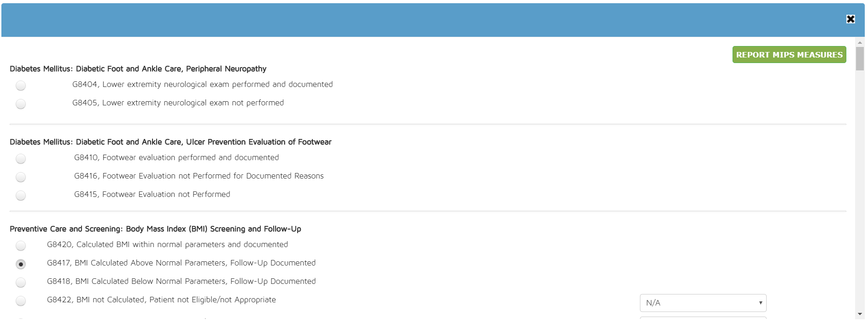Click the vertical scrollbar thumb
This screenshot has height=323, width=868.
click(860, 58)
